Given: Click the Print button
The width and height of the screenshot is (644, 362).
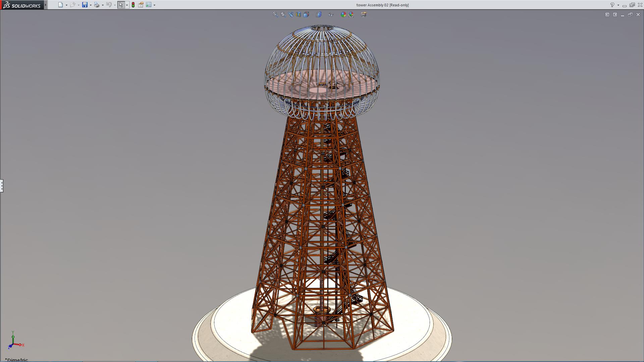Looking at the screenshot, I should (x=97, y=5).
